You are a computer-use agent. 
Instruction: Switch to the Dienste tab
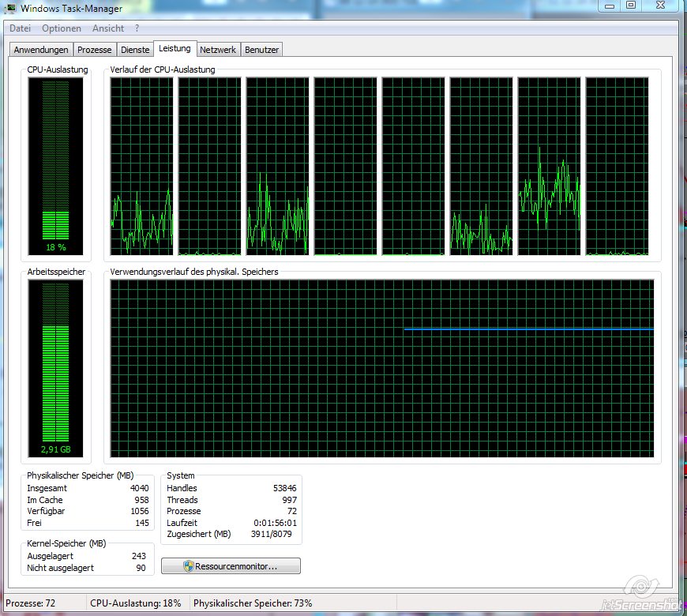pyautogui.click(x=135, y=50)
